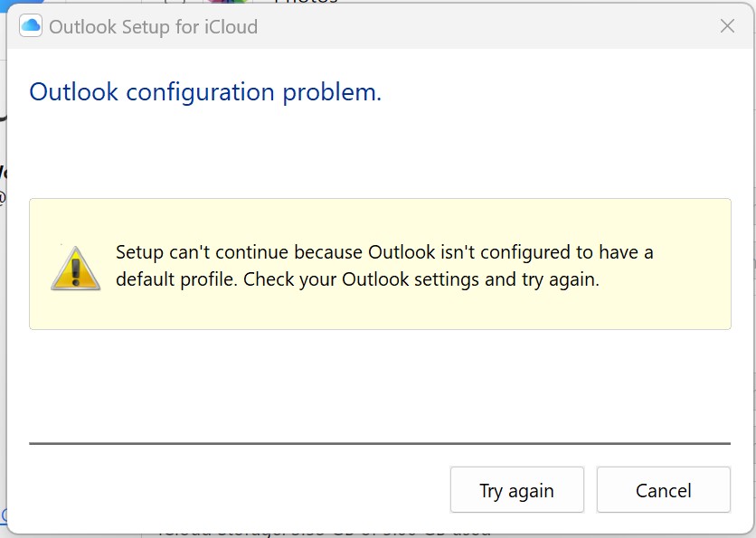Viewport: 756px width, 538px height.
Task: Click the yellow warning triangle icon
Action: (75, 268)
